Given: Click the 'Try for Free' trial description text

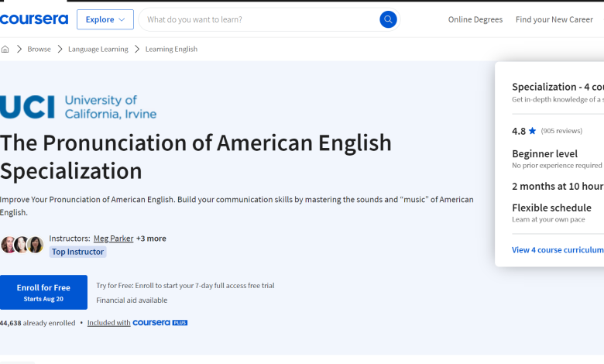Looking at the screenshot, I should click(x=185, y=286).
